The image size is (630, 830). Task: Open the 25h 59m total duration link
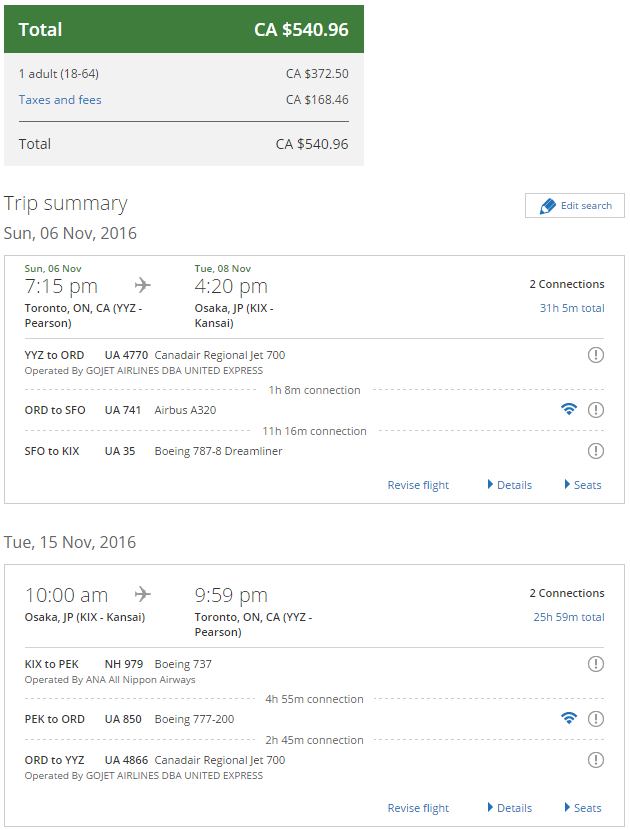pyautogui.click(x=569, y=617)
